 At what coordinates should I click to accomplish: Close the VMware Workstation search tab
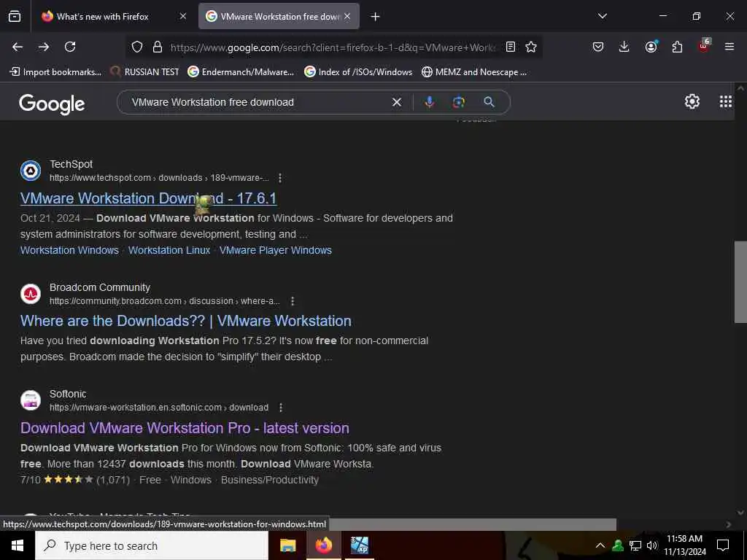[347, 16]
